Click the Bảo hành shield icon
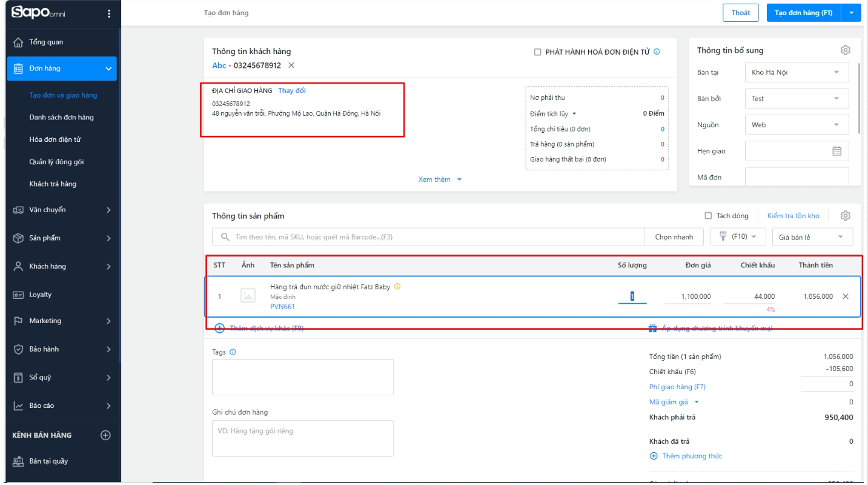The width and height of the screenshot is (868, 485). pos(18,349)
